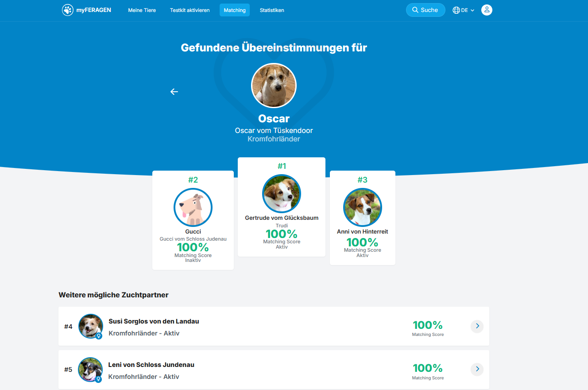Click the magnifier icon inside Suche
The width and height of the screenshot is (588, 390).
(x=415, y=9)
